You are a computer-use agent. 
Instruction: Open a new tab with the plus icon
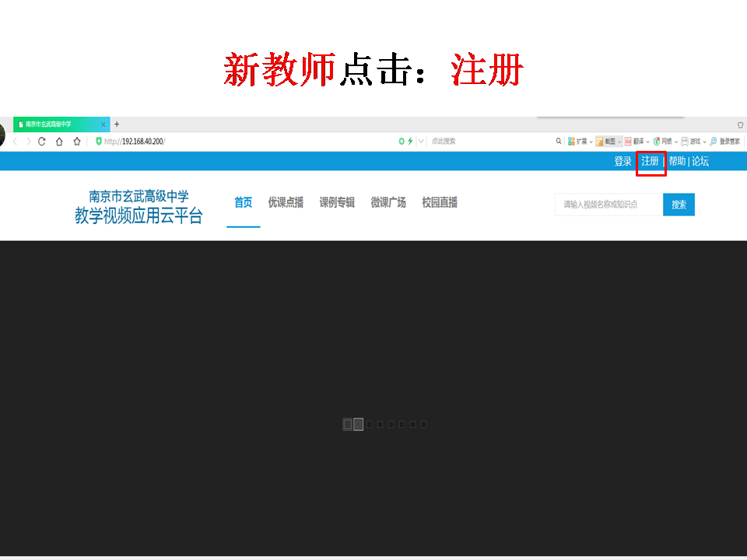coord(117,124)
